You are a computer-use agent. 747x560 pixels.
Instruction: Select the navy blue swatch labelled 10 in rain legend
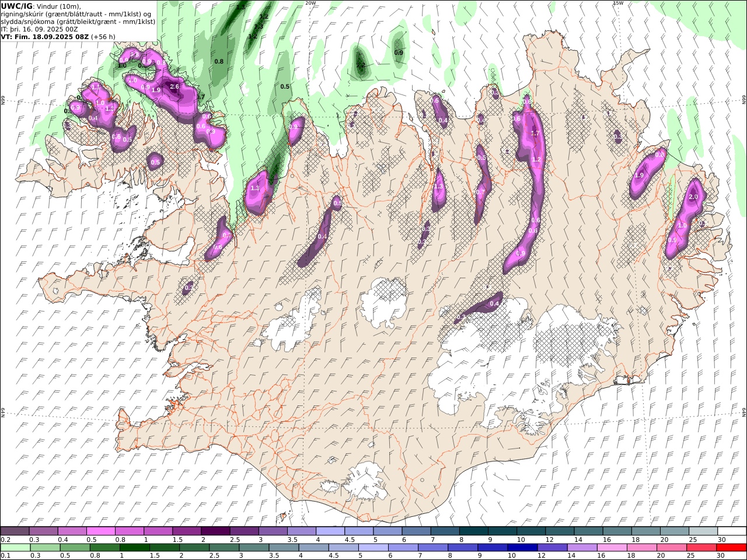click(x=522, y=547)
